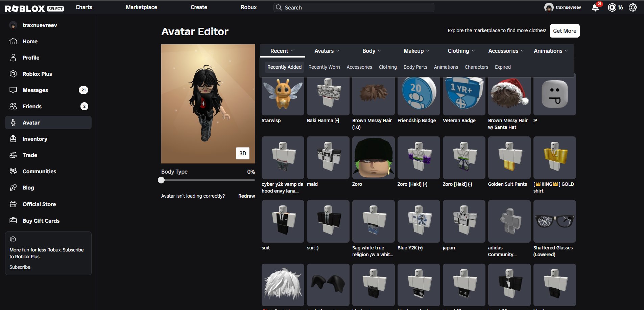This screenshot has width=644, height=310.
Task: Open the Accessories dropdown category
Action: pos(506,51)
